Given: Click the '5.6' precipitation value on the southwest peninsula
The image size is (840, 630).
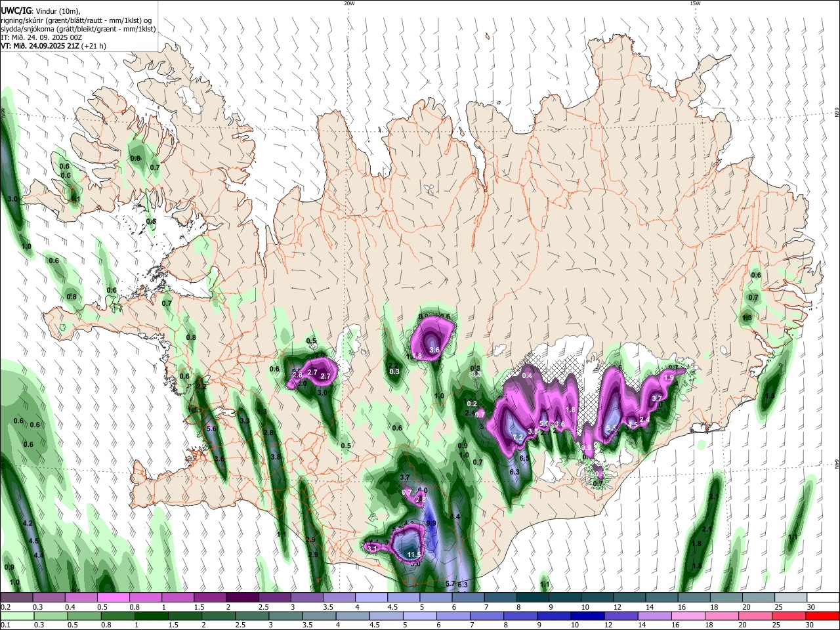Looking at the screenshot, I should 211,429.
